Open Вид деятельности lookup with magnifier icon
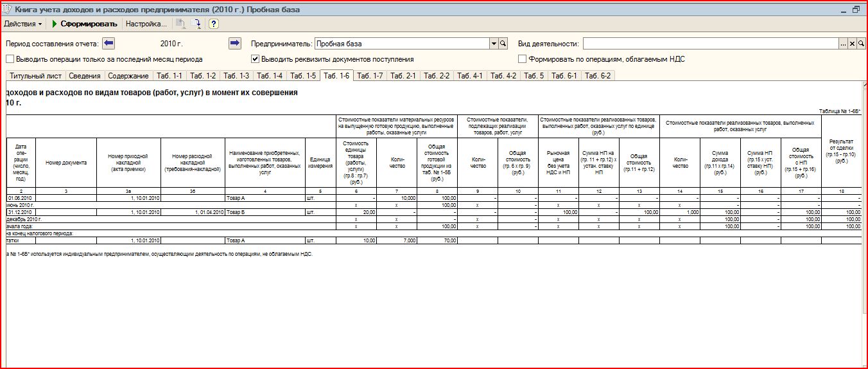The width and height of the screenshot is (868, 369). (x=861, y=44)
